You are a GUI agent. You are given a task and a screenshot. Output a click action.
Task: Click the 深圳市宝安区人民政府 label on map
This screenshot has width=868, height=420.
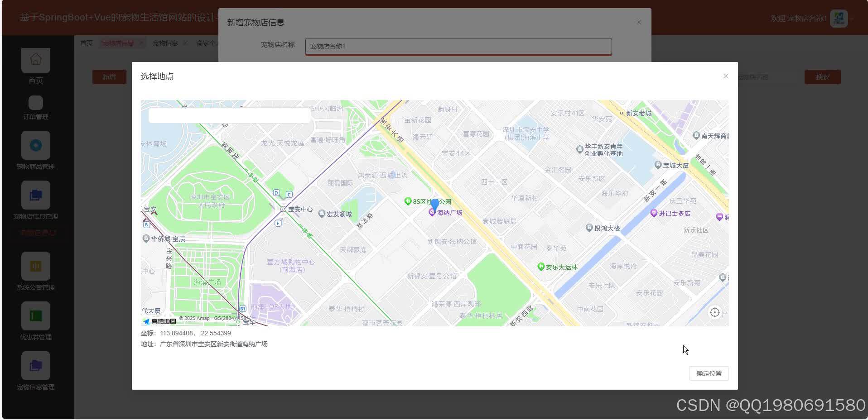211,201
